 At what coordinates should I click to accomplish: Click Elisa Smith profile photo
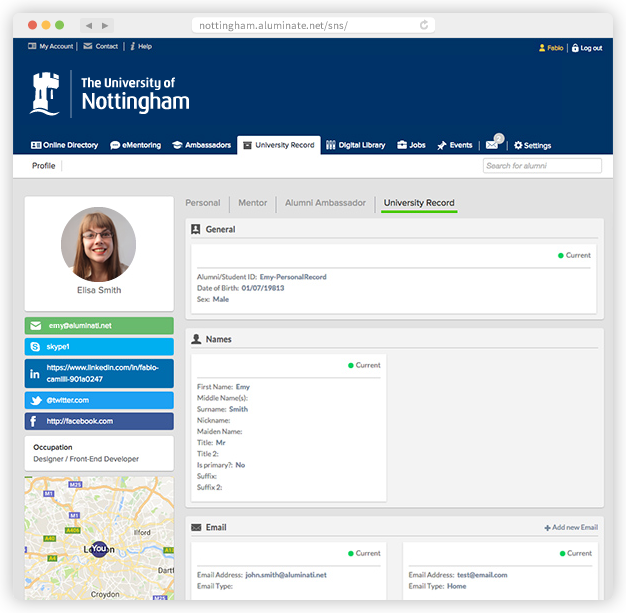(99, 244)
